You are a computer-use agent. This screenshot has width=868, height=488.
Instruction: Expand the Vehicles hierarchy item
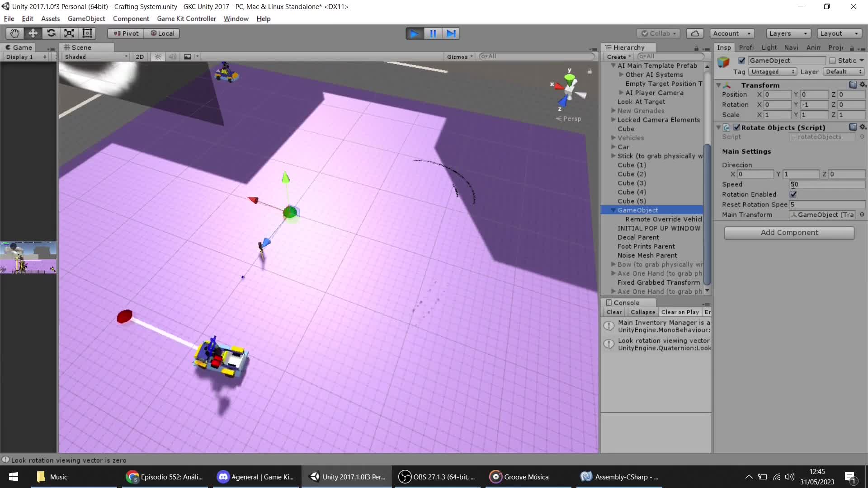[613, 138]
